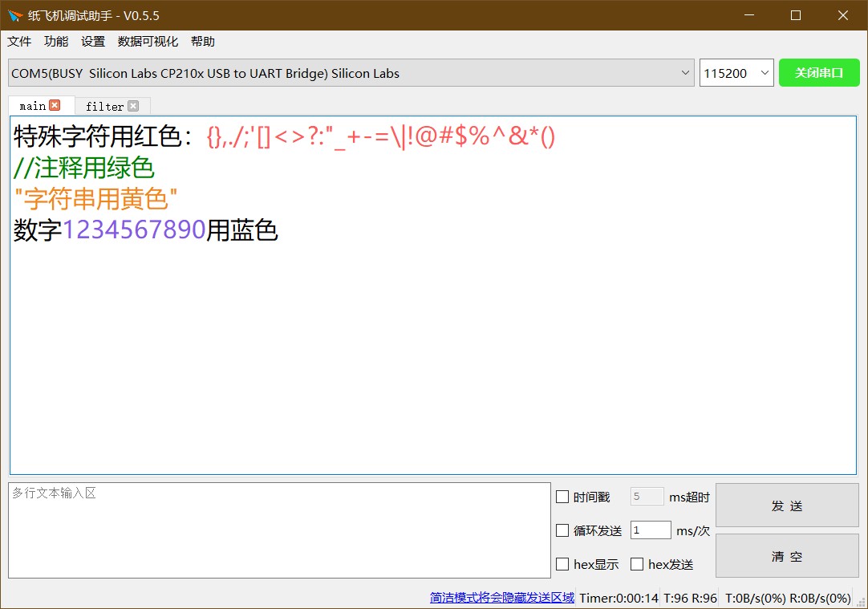Check the hex发送 checkbox
This screenshot has height=609, width=868.
(x=637, y=564)
